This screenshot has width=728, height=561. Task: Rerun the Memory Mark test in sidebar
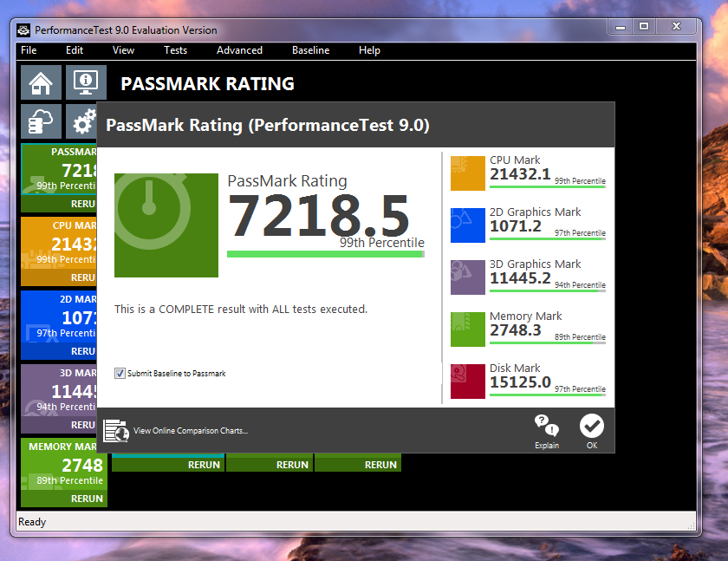tap(64, 499)
